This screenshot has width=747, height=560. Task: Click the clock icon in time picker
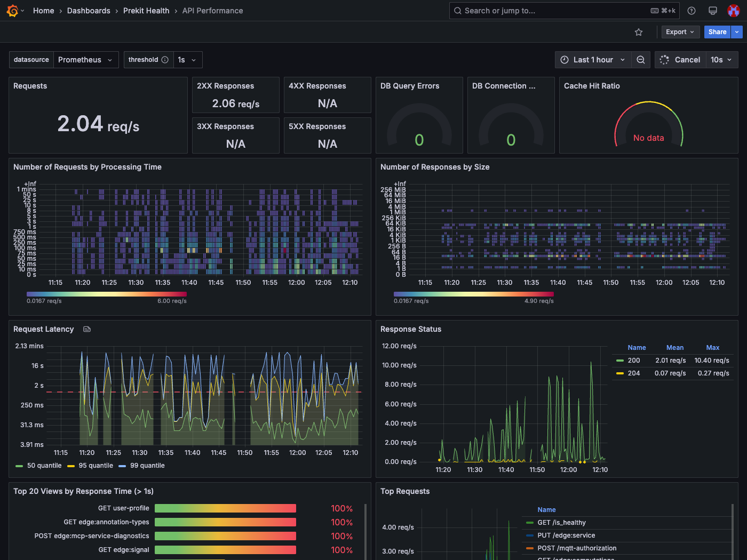(565, 60)
